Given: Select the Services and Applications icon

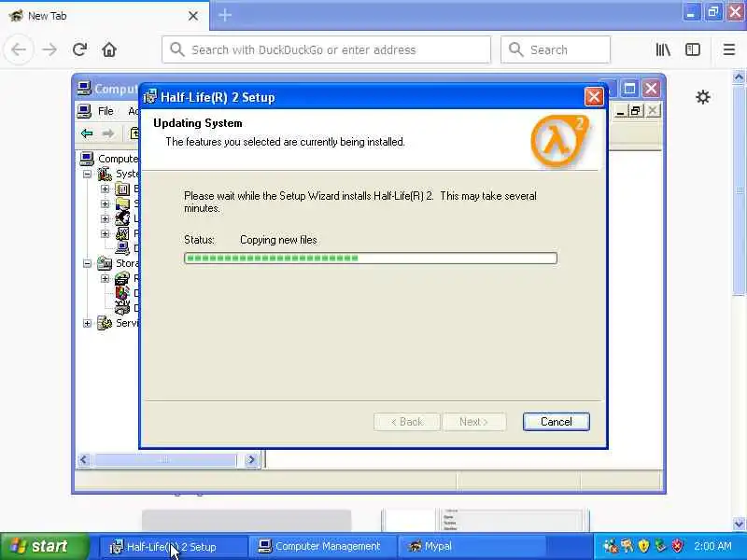Looking at the screenshot, I should 105,323.
